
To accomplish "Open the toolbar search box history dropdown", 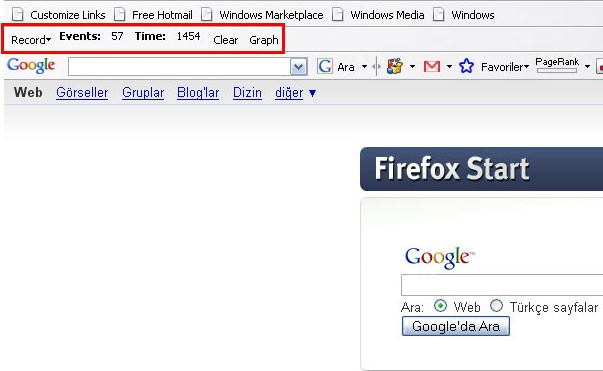I will [x=298, y=67].
